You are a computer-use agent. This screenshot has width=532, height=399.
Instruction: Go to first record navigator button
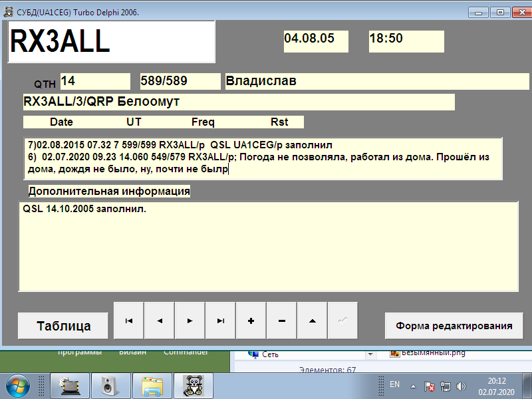pyautogui.click(x=128, y=321)
